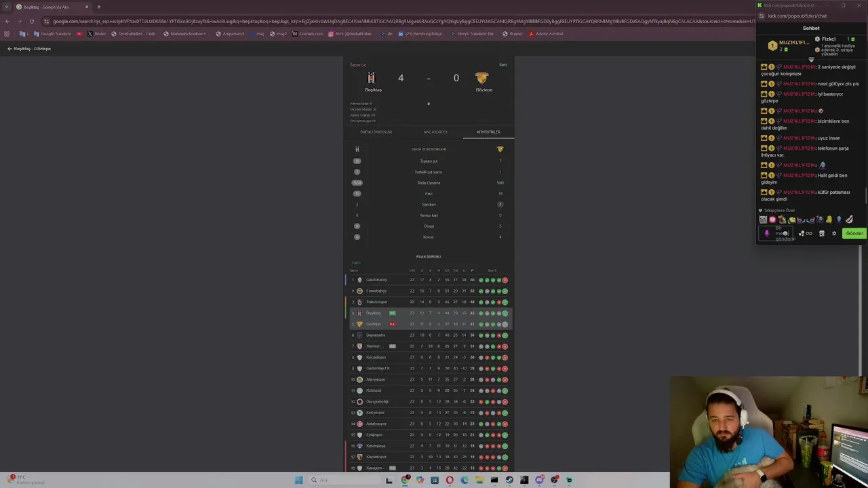Open Microsoft Store from the taskbar
Screen dimensions: 868x488
[x=435, y=480]
